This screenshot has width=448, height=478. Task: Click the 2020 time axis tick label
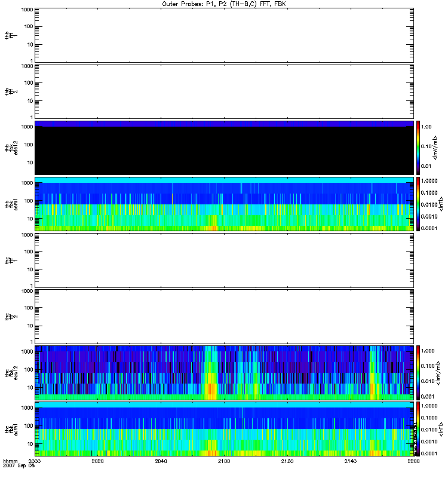pos(97,461)
